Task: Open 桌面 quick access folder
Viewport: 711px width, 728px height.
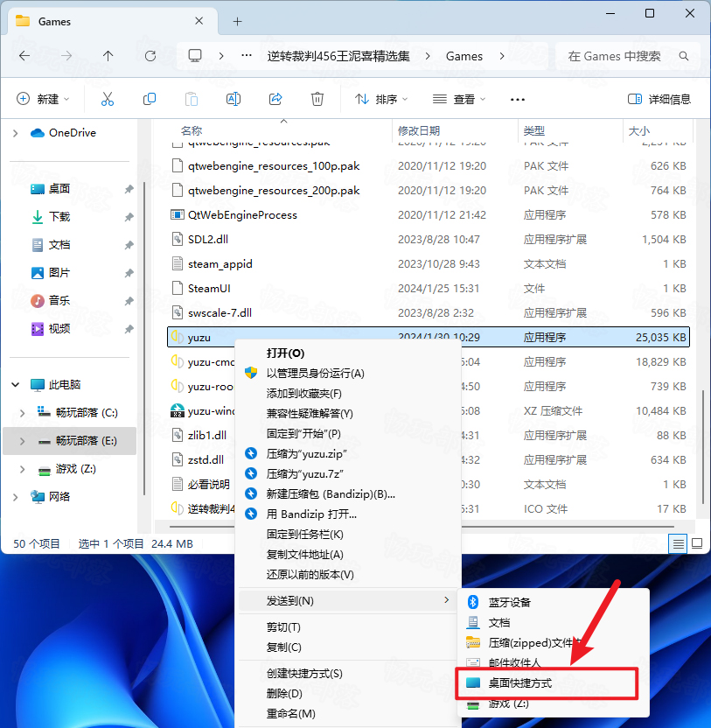Action: [x=50, y=188]
